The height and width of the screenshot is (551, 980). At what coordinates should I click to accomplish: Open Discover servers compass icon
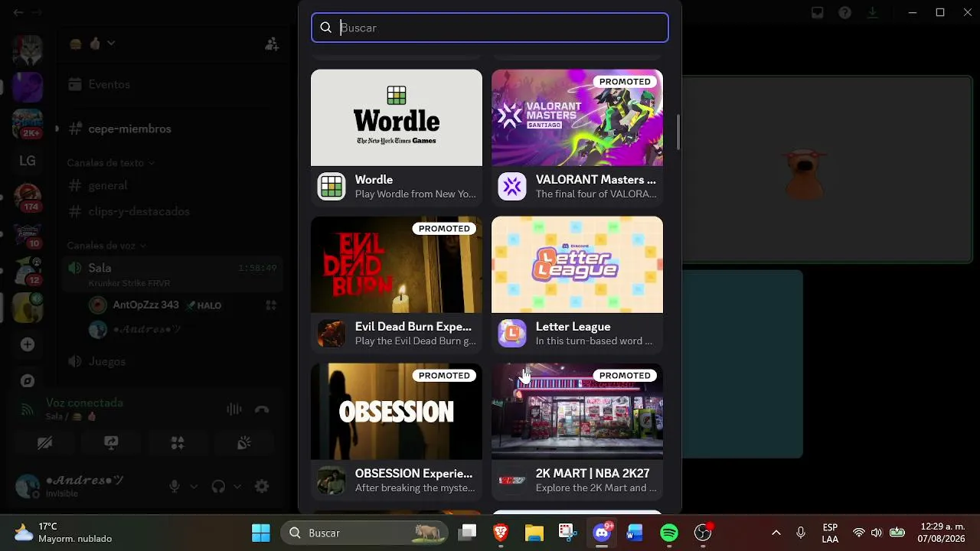point(28,380)
